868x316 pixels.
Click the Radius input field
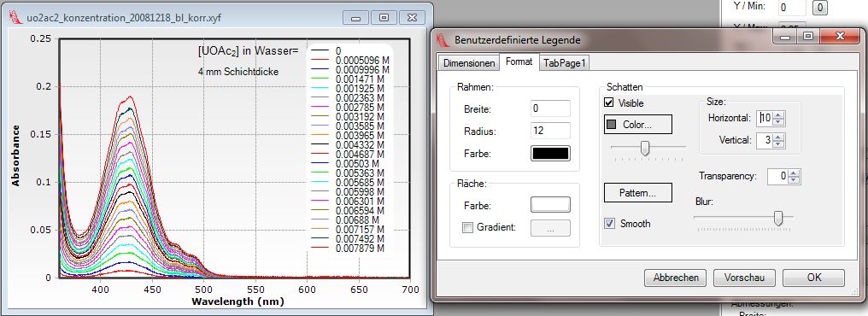tap(550, 132)
